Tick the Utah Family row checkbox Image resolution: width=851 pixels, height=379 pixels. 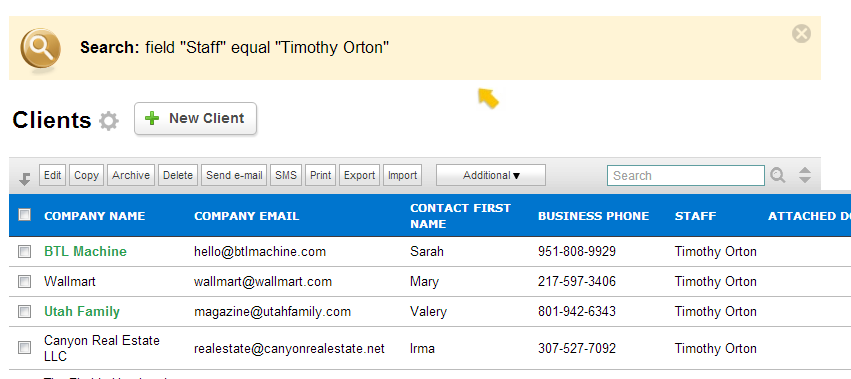pyautogui.click(x=24, y=311)
